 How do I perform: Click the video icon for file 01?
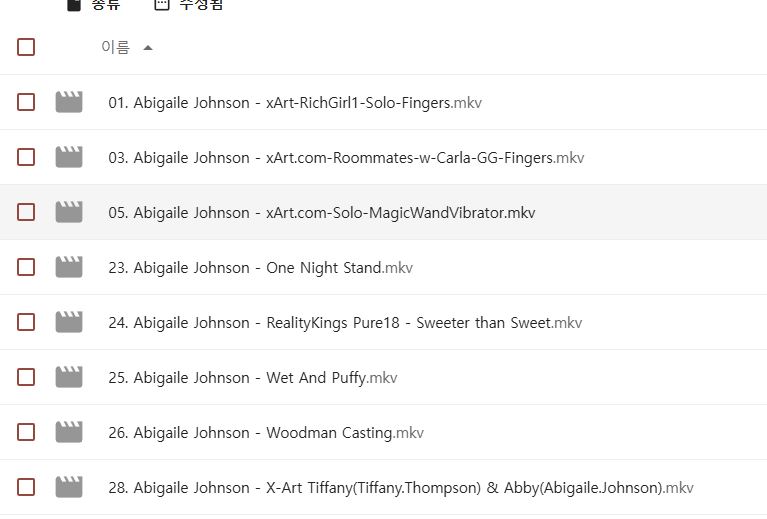[69, 102]
